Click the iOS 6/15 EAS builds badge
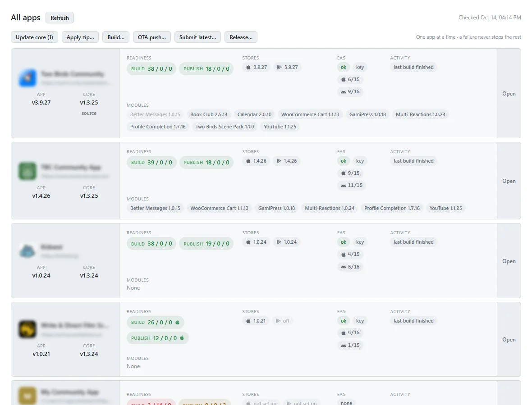The width and height of the screenshot is (532, 405). 350,79
